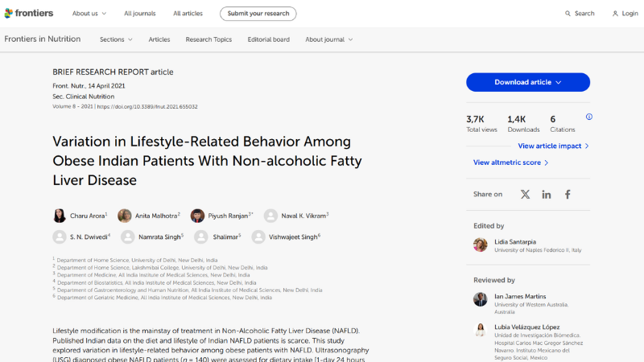The width and height of the screenshot is (644, 362).
Task: Expand the Sections dropdown menu
Action: click(127, 39)
